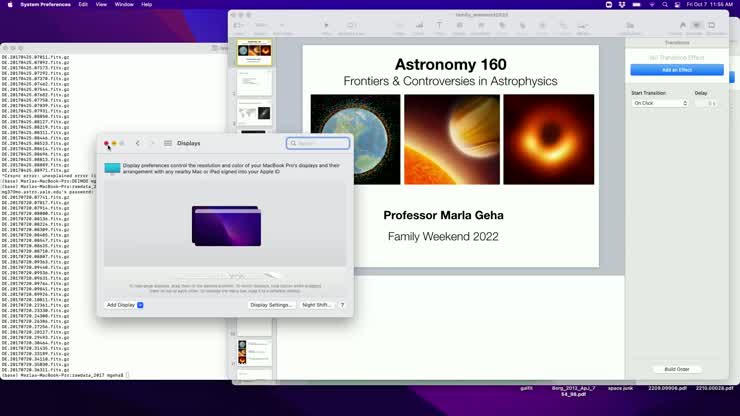This screenshot has width=740, height=416.
Task: Select the first slide thumbnail
Action: (254, 53)
